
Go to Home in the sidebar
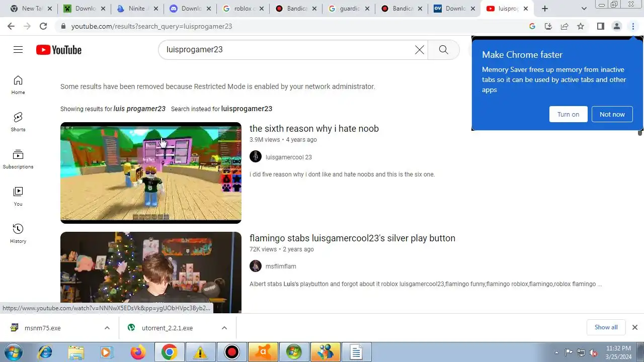[18, 85]
